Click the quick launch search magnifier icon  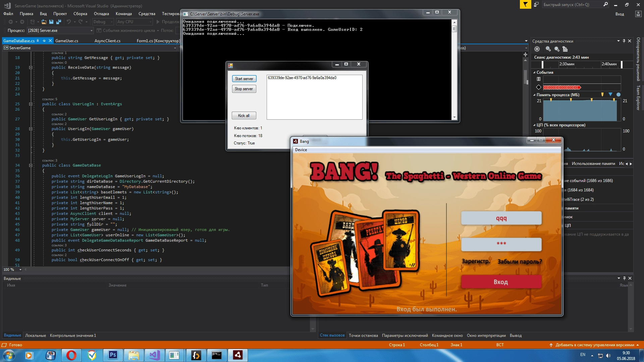click(x=605, y=4)
